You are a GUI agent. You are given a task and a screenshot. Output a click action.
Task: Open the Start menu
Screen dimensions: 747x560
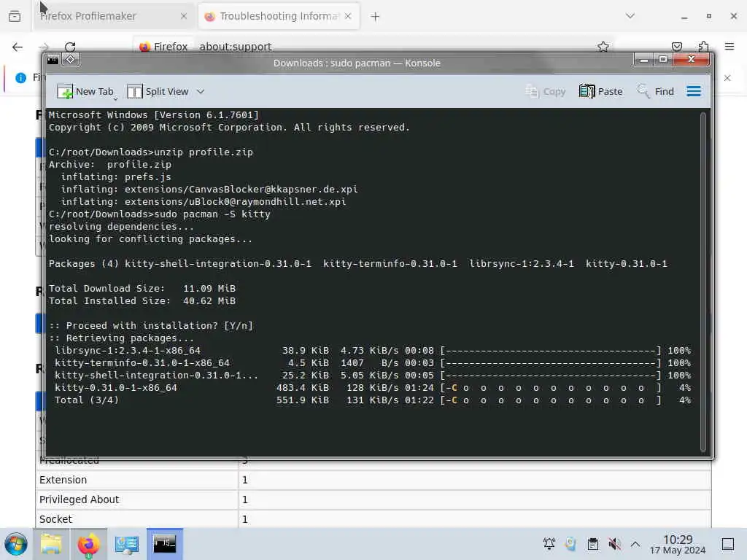tap(16, 544)
